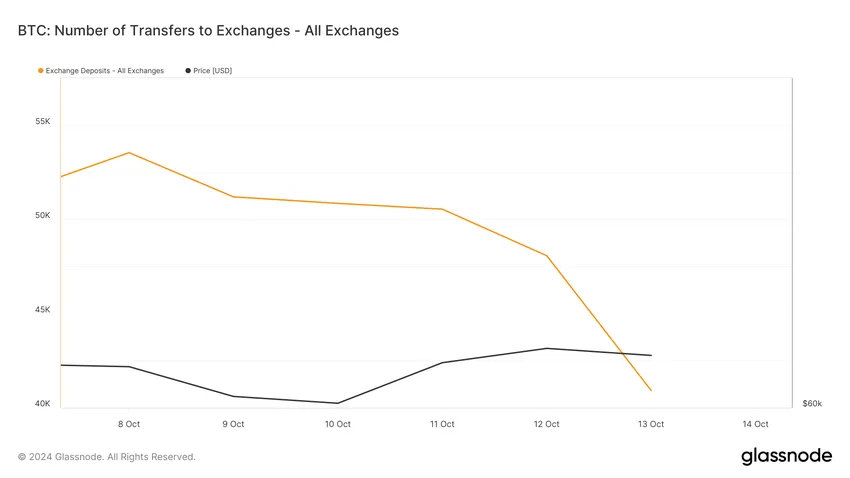
Task: Click the 55K y-axis label
Action: (42, 122)
